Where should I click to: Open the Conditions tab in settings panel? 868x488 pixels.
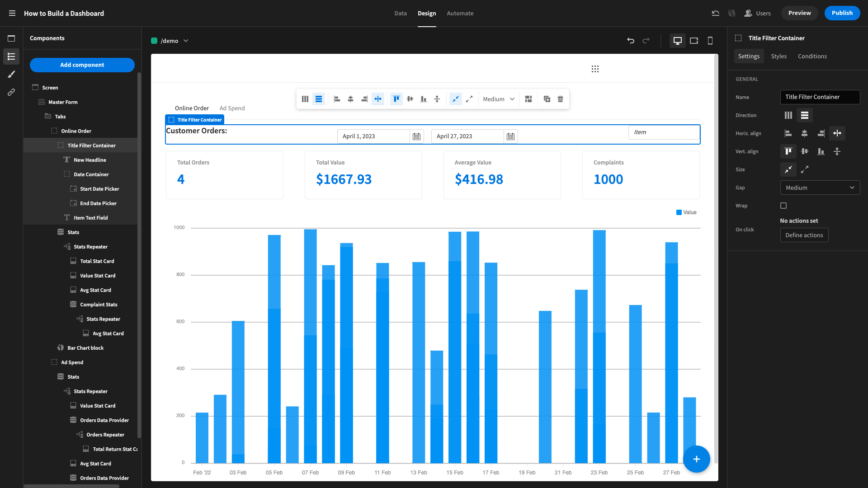[x=812, y=56]
